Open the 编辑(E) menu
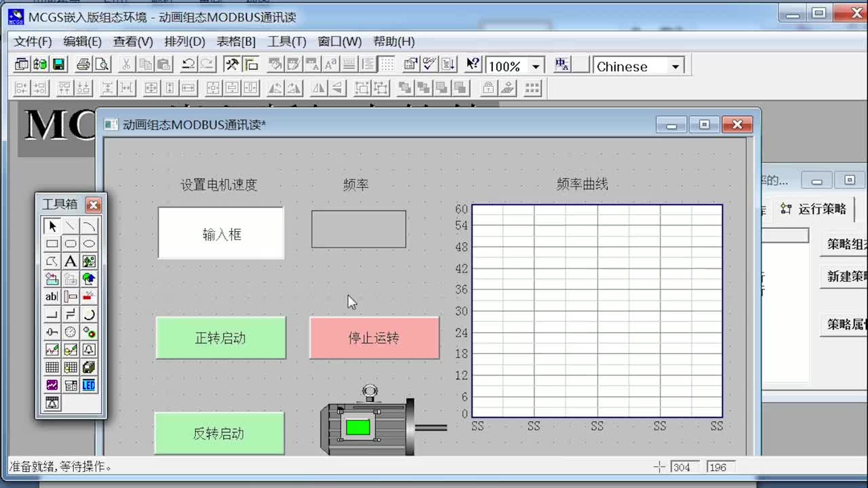This screenshot has width=868, height=488. coord(83,41)
